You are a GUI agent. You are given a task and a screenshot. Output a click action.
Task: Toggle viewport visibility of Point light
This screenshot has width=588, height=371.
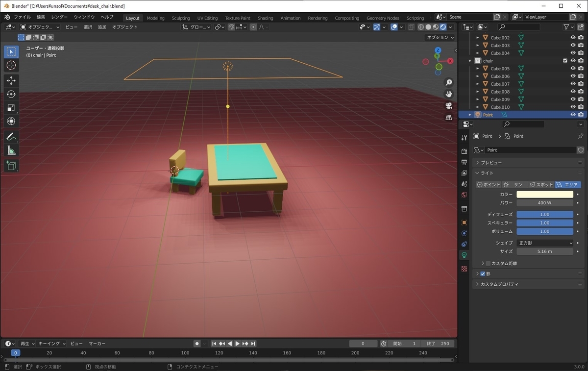click(x=573, y=115)
